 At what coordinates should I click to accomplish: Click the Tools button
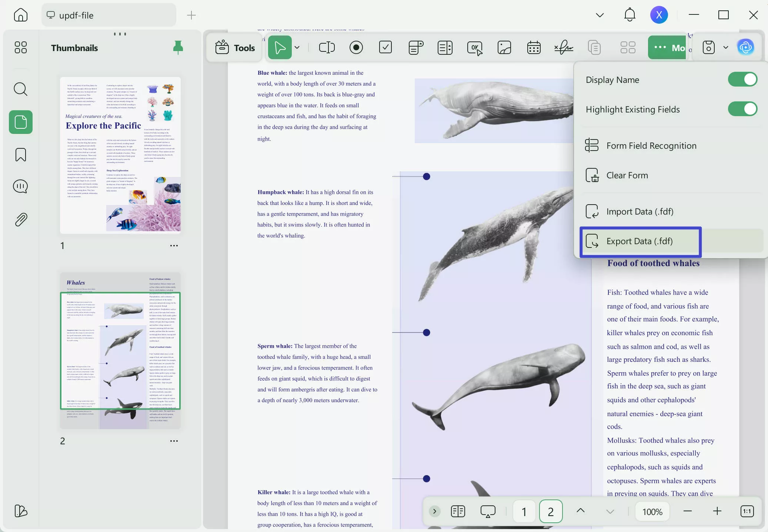(x=235, y=48)
